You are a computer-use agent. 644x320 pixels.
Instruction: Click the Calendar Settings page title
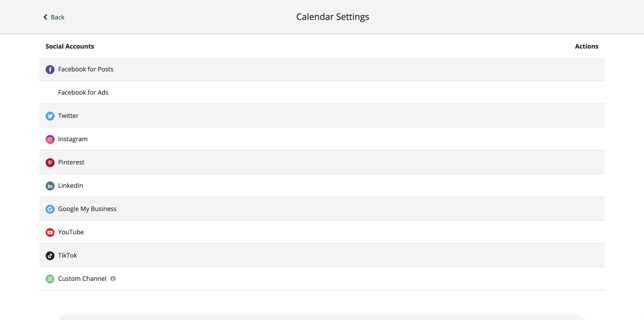(x=333, y=17)
